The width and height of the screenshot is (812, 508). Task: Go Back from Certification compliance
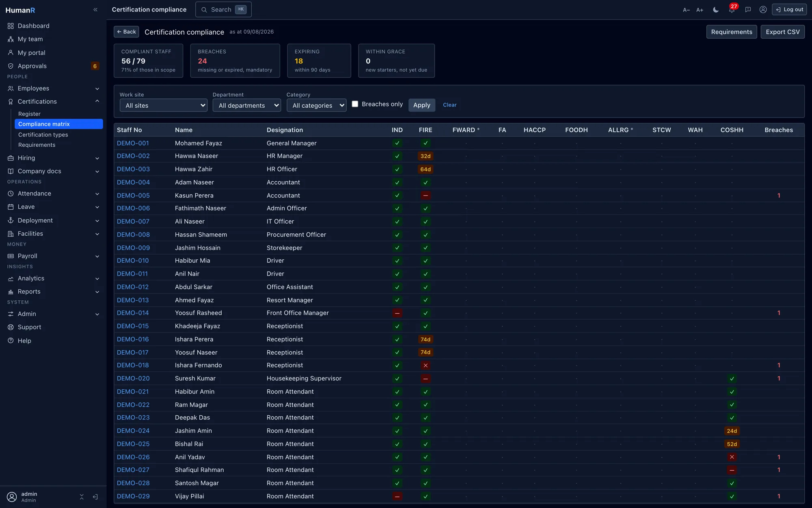(x=126, y=32)
